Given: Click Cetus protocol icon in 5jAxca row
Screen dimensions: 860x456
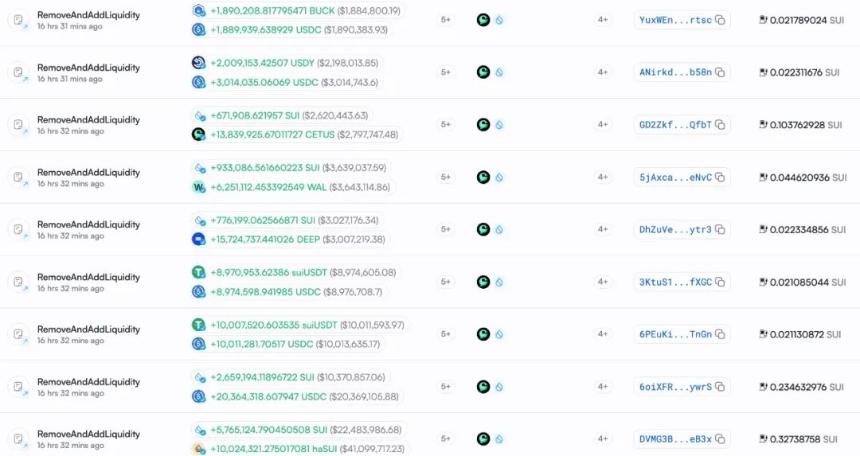Looking at the screenshot, I should click(483, 177).
